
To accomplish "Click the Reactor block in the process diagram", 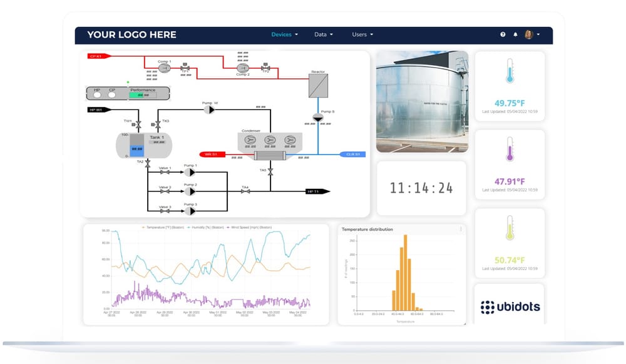I will point(318,85).
